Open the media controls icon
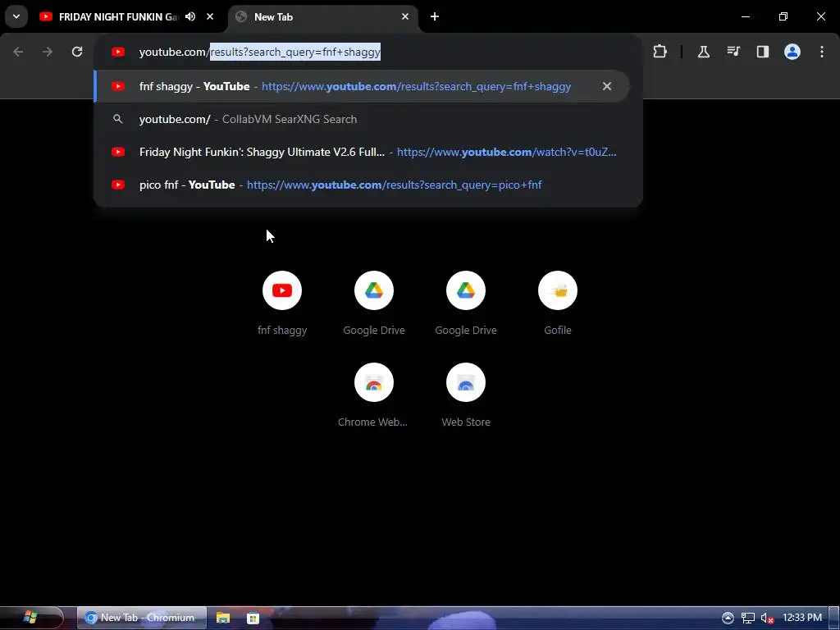 coord(733,52)
